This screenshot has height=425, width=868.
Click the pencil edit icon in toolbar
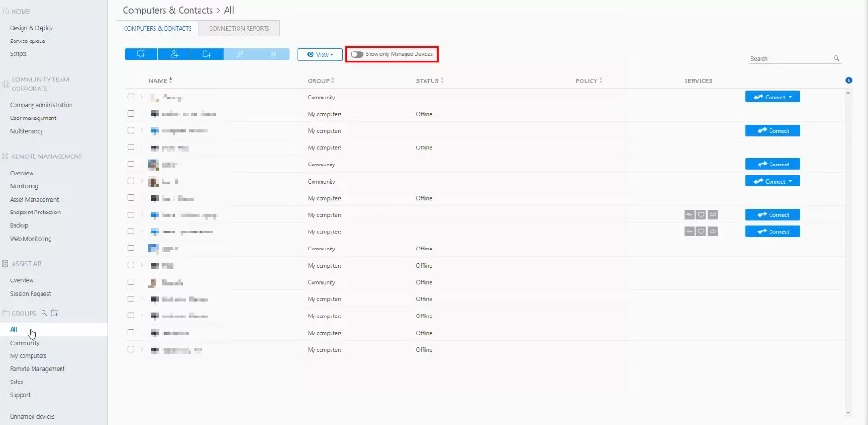240,54
